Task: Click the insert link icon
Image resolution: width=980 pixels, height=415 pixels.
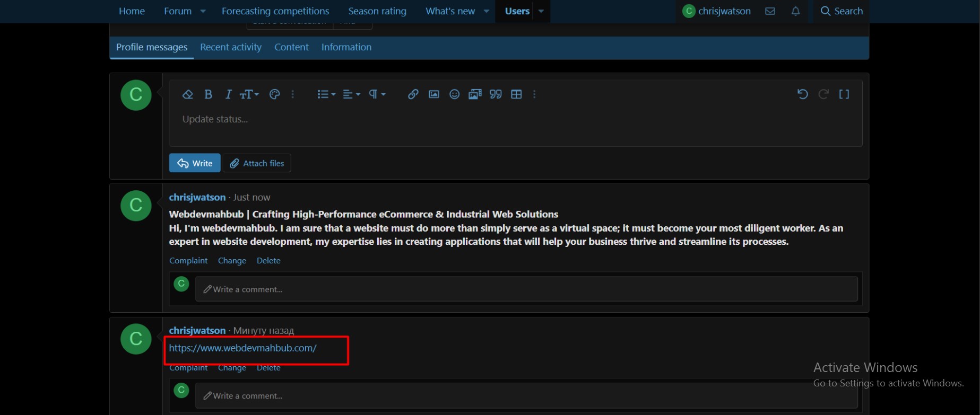Action: [413, 94]
